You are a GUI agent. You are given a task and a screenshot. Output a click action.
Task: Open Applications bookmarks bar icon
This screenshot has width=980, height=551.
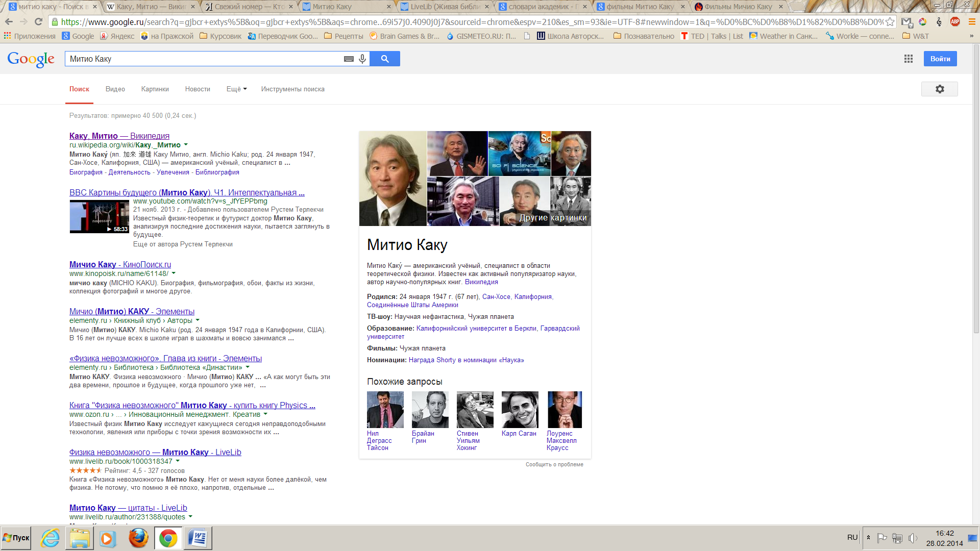click(30, 36)
